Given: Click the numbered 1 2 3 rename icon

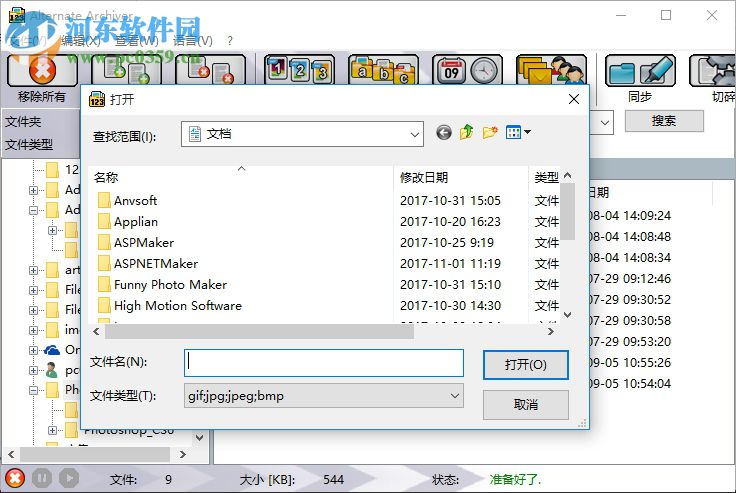Looking at the screenshot, I should tap(299, 70).
